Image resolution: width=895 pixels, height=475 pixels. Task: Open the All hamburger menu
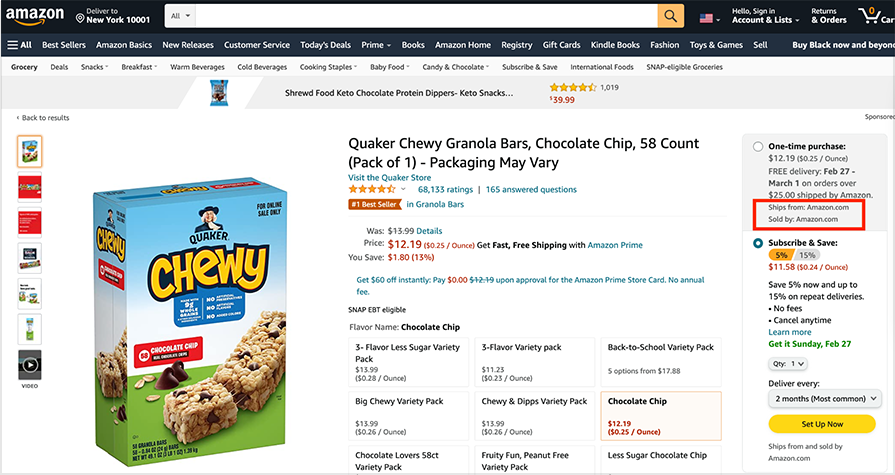tap(19, 45)
